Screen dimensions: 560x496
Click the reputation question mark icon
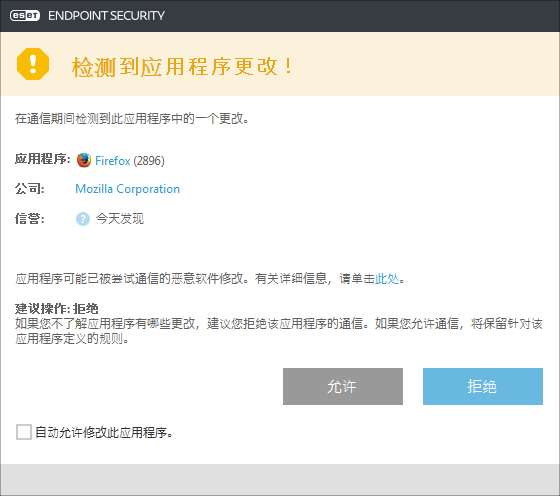tap(83, 219)
